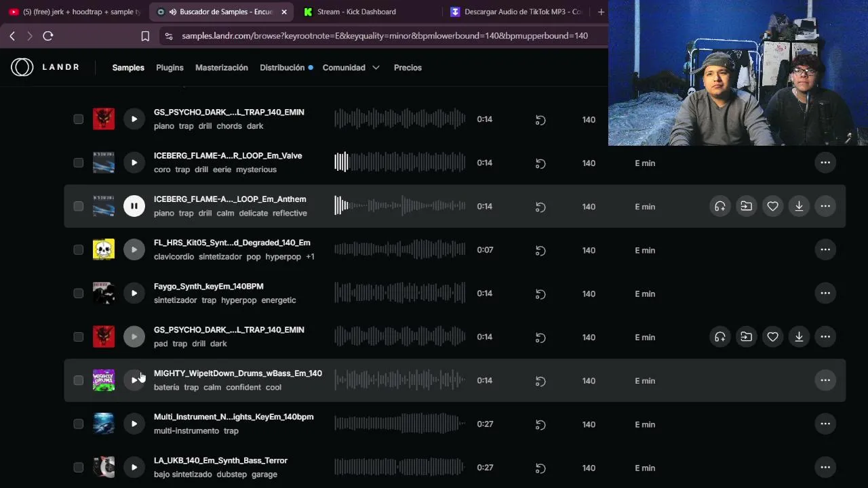This screenshot has height=488, width=868.
Task: Open Distribución in the top navigation
Action: [x=282, y=68]
